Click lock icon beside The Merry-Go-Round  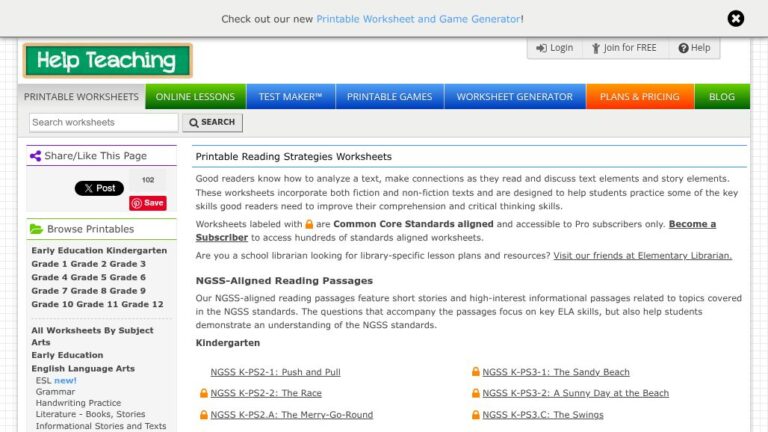(204, 414)
